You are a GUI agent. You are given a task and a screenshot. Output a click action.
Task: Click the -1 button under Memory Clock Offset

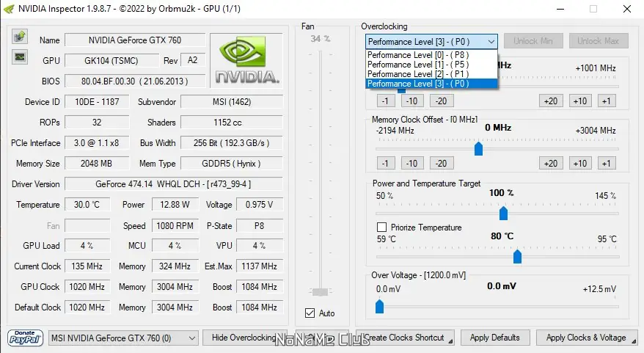(386, 164)
